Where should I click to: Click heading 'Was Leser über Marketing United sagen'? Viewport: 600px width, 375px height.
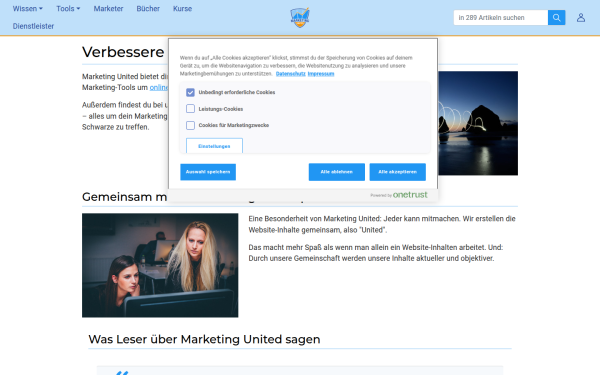point(204,339)
